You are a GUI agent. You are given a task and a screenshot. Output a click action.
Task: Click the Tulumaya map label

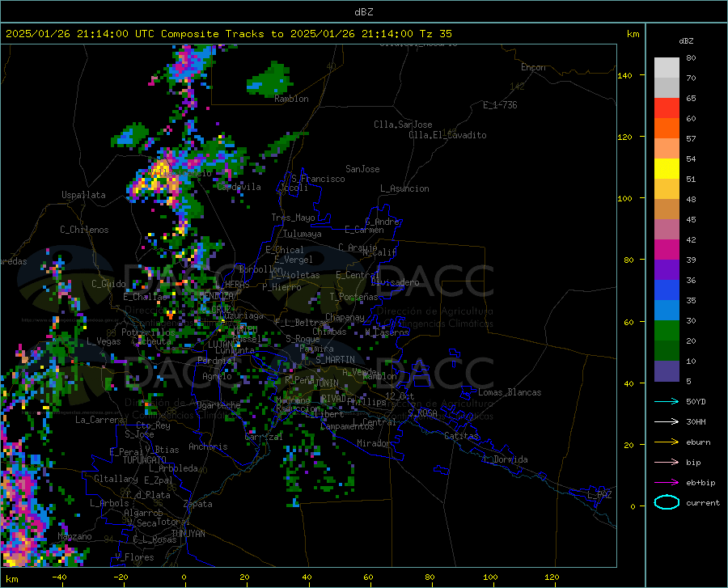click(303, 234)
